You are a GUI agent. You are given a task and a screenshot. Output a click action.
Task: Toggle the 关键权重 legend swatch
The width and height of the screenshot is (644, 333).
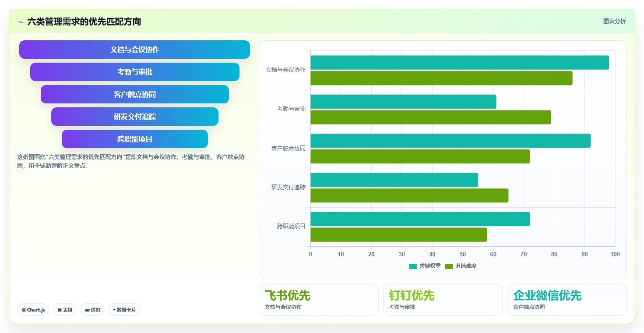click(413, 266)
